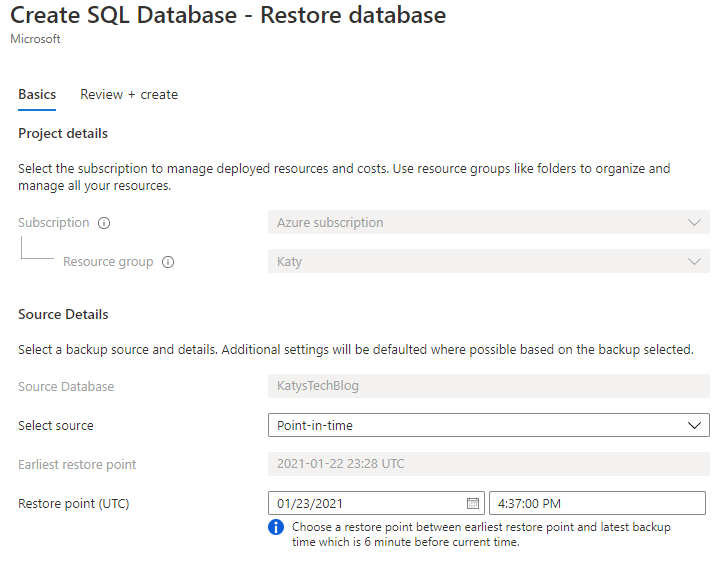Click the Select source label
This screenshot has height=565, width=728.
56,425
